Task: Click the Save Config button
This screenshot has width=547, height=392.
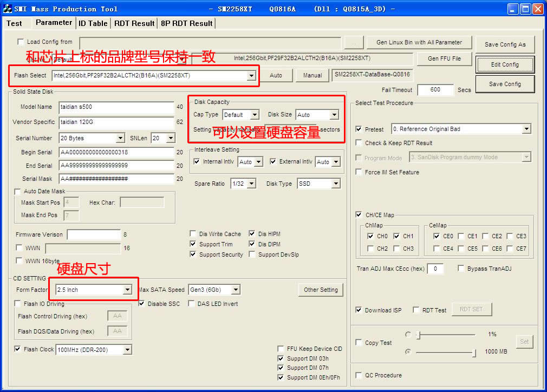Action: 505,84
